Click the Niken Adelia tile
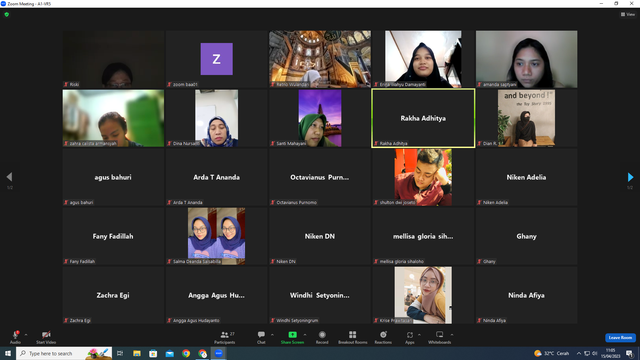 (x=527, y=177)
